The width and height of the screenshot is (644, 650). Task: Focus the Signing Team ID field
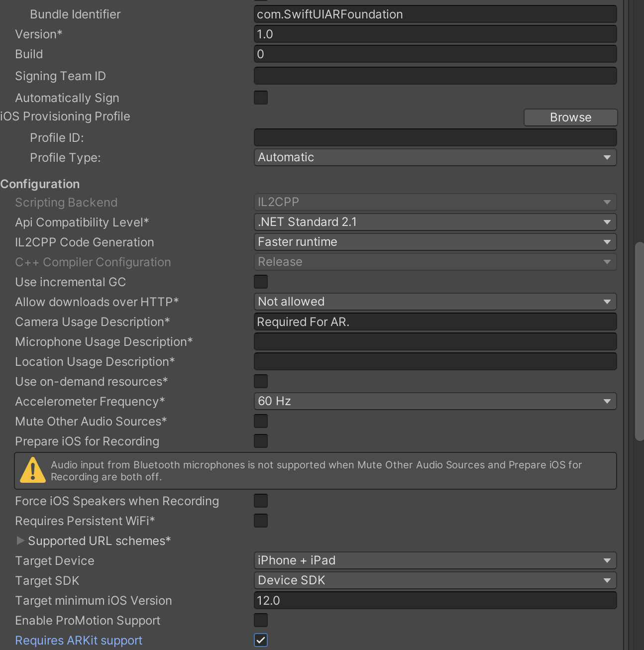coord(435,76)
